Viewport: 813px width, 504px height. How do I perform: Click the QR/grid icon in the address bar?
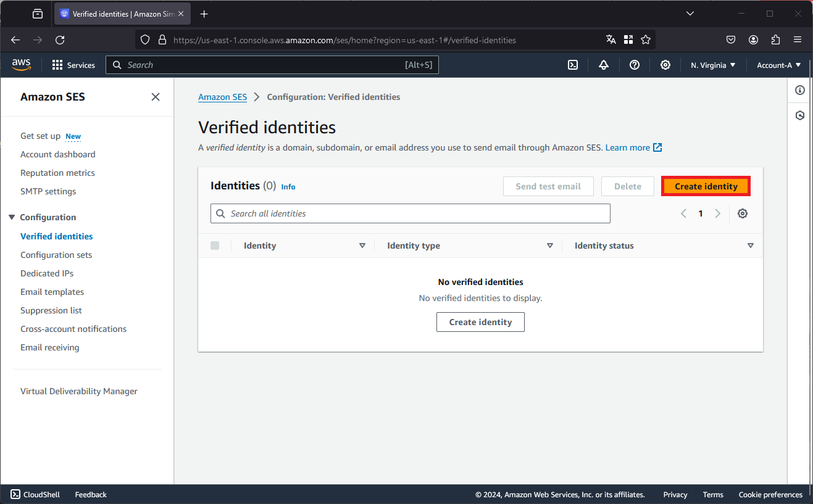coord(628,39)
